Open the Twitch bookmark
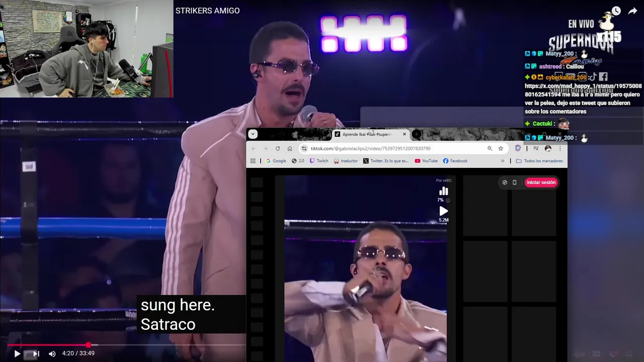Viewport: 644px width, 362px height. (x=319, y=161)
